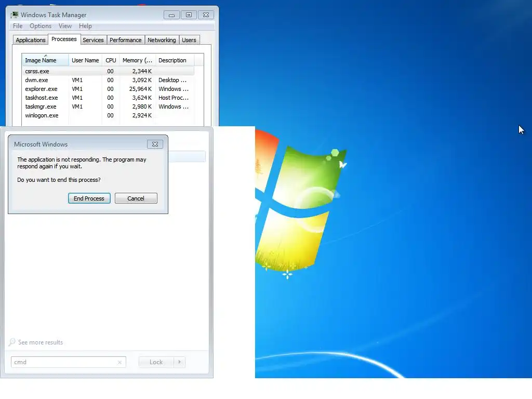Close the Microsoft Windows dialog
Screen dimensions: 532x399
tap(155, 144)
